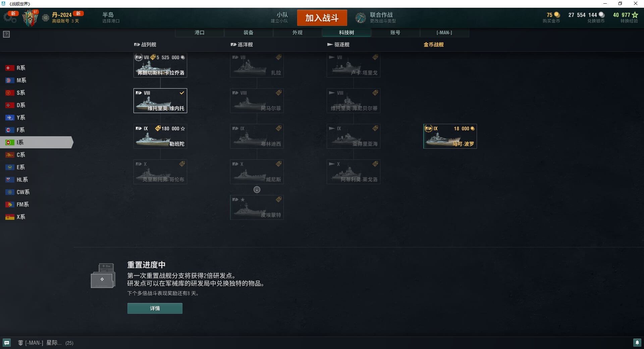Click the clan emblem badge icon
The height and width of the screenshot is (349, 644).
click(30, 18)
